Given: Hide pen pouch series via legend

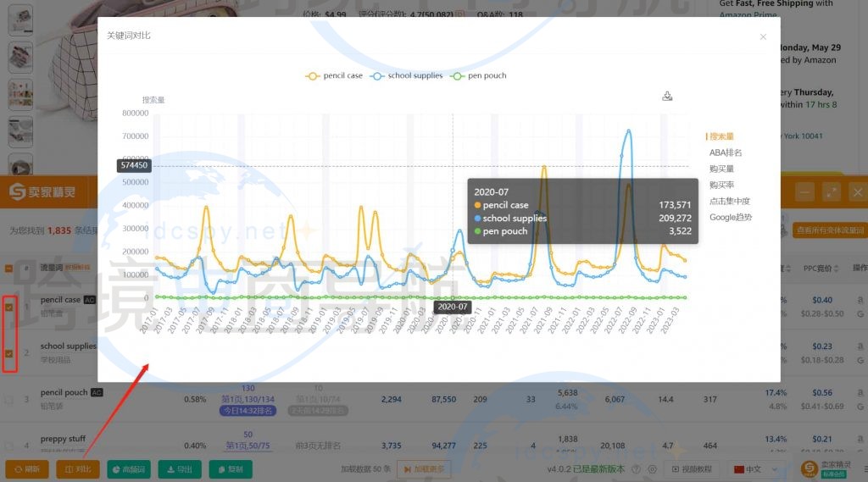Looking at the screenshot, I should pyautogui.click(x=479, y=75).
